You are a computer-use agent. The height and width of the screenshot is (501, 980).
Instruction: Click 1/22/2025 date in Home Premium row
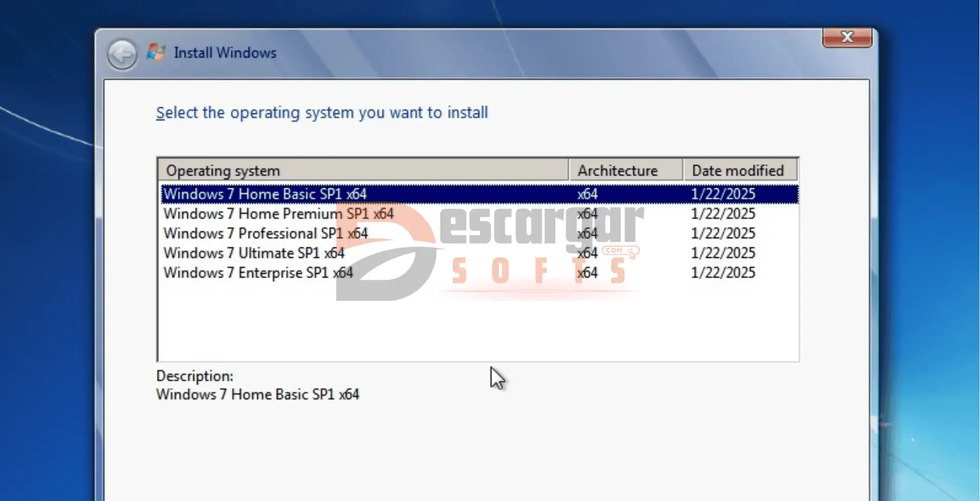tap(723, 214)
